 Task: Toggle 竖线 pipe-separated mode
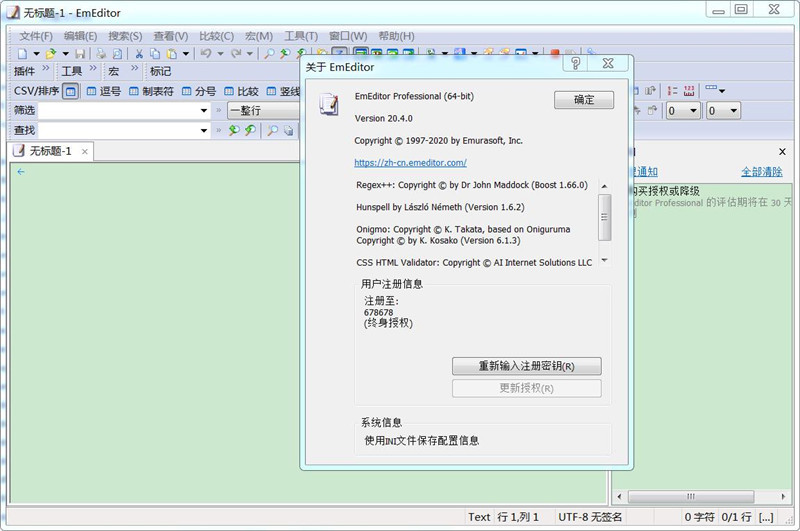tap(283, 91)
